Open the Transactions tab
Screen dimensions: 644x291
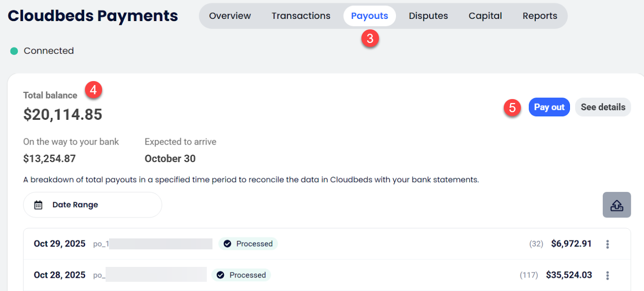301,16
